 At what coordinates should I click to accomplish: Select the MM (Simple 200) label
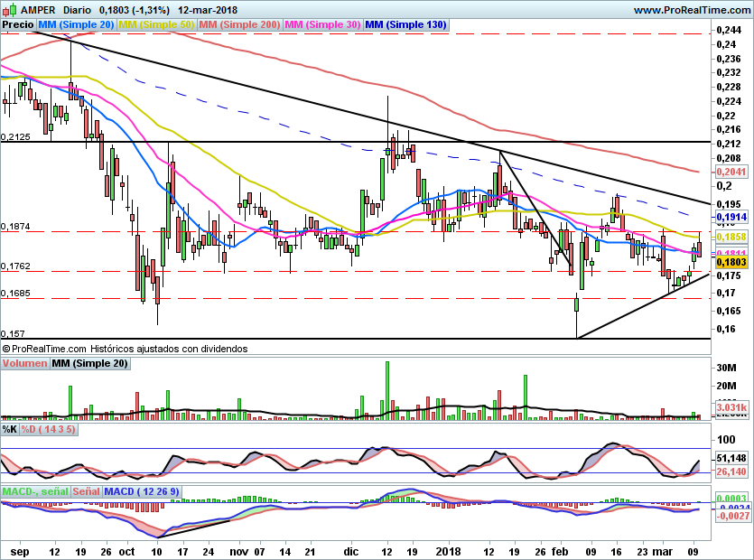tap(239, 24)
